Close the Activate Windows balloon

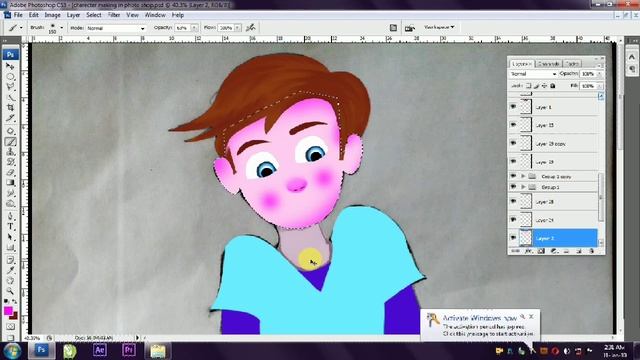(x=531, y=316)
